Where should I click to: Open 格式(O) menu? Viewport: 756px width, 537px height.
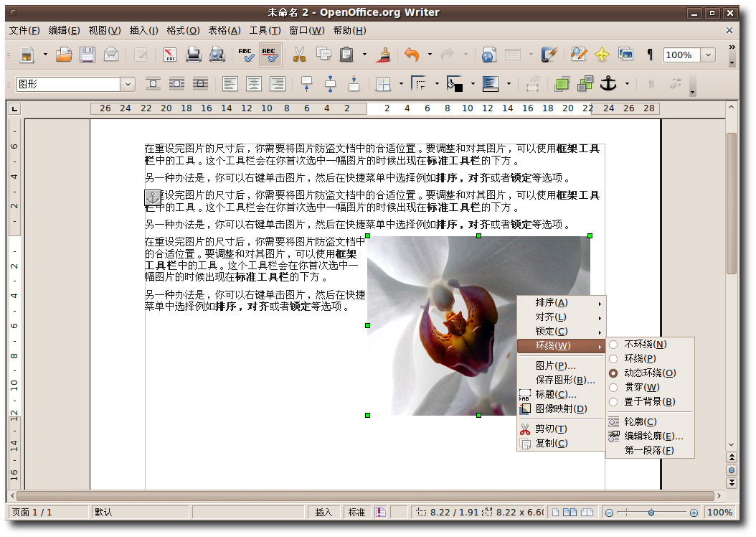[183, 30]
